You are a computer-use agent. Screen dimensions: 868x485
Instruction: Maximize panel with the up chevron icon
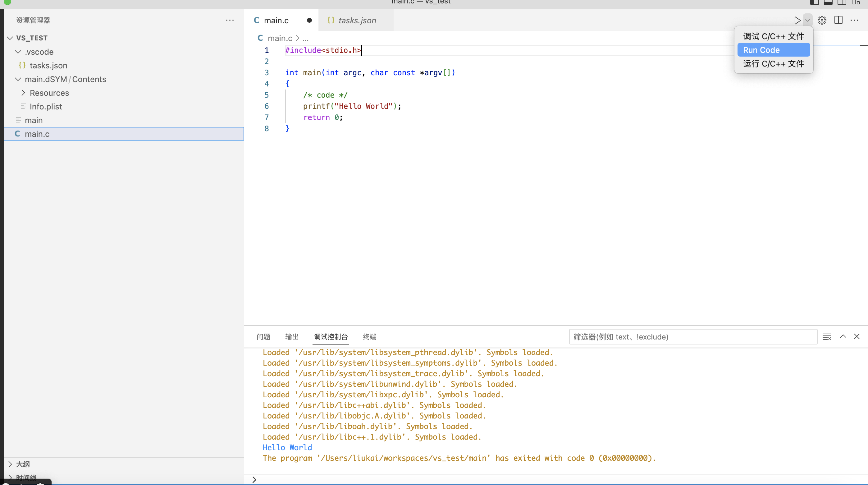point(843,336)
